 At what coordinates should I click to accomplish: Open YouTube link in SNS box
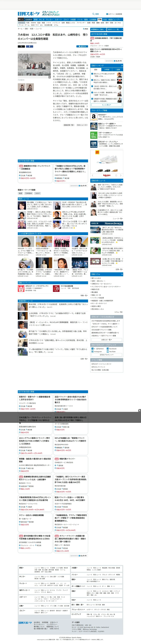coord(111,351)
